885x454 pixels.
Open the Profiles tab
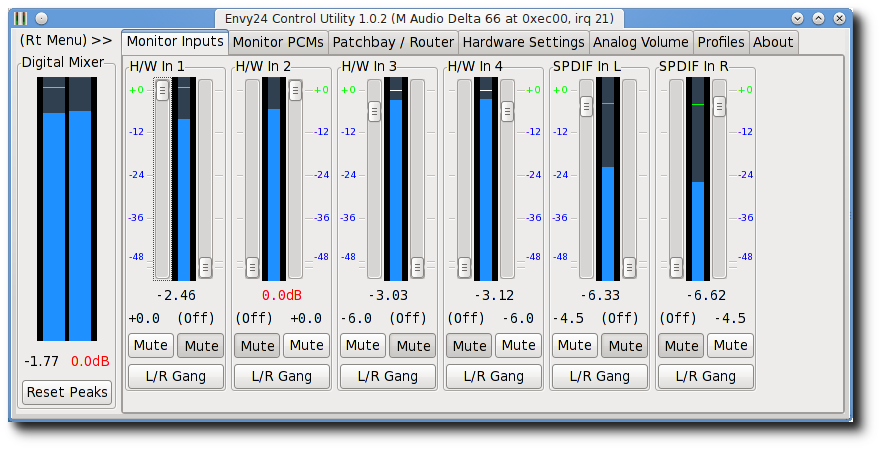721,42
